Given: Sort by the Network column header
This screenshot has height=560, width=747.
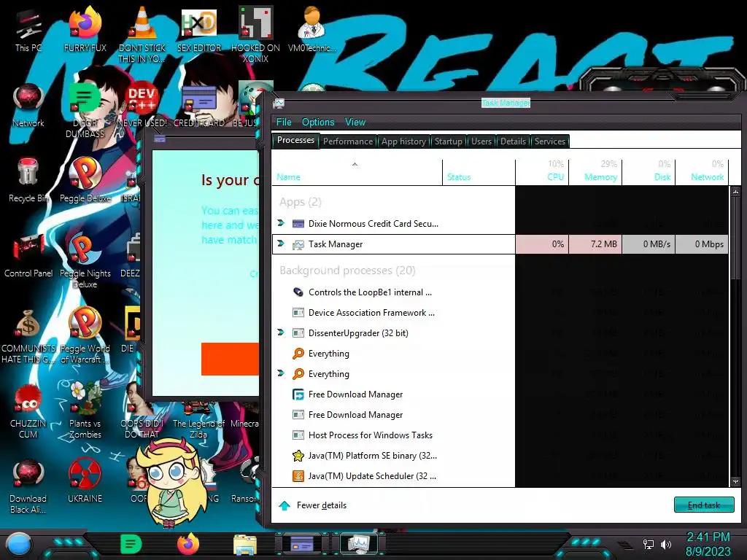Looking at the screenshot, I should click(703, 172).
